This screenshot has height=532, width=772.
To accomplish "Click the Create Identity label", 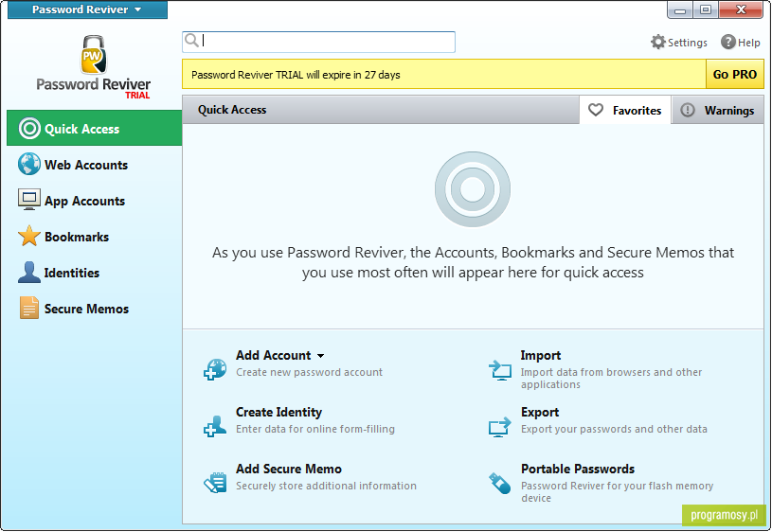I will (278, 412).
